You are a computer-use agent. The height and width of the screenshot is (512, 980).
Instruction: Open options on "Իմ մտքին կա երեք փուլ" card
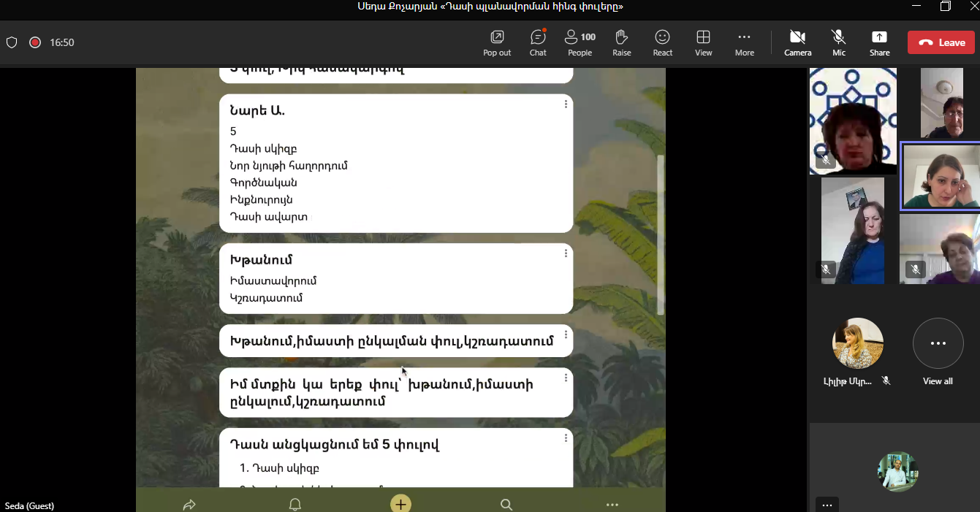click(x=566, y=378)
